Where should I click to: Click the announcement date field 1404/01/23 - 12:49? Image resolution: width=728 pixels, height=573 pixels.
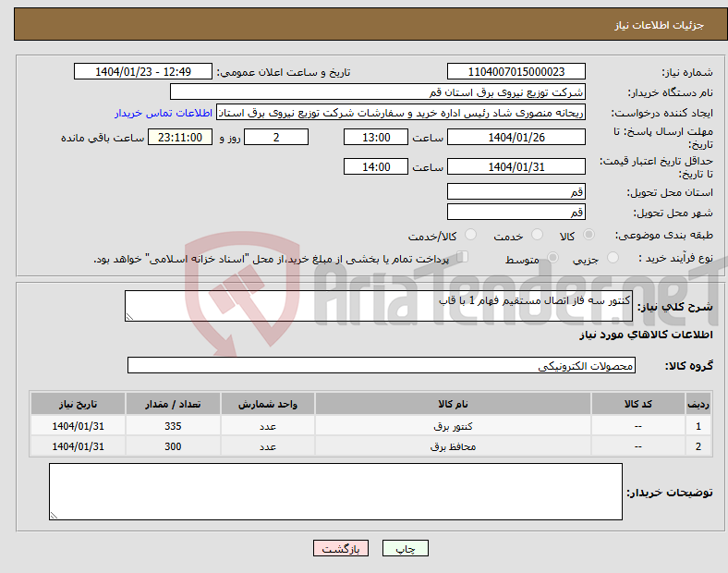point(143,71)
